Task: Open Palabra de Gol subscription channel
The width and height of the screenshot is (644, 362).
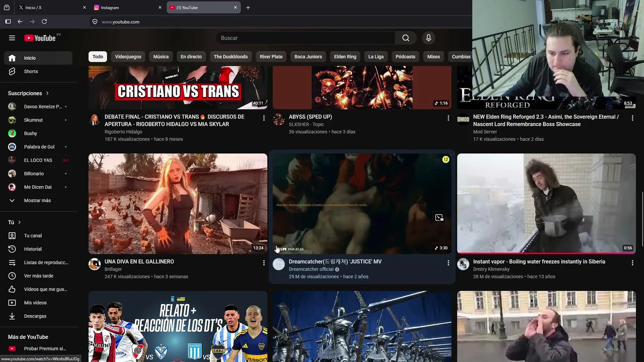Action: [38, 147]
